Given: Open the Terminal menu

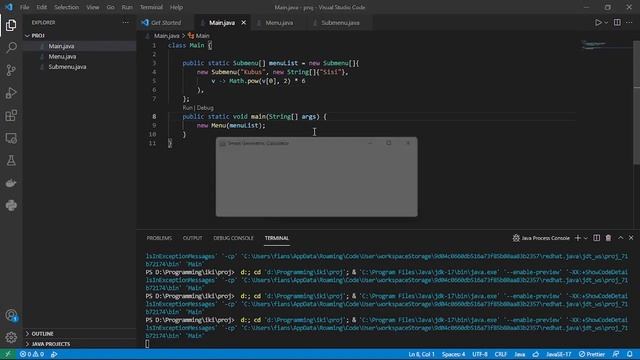Looking at the screenshot, I should click(151, 7).
